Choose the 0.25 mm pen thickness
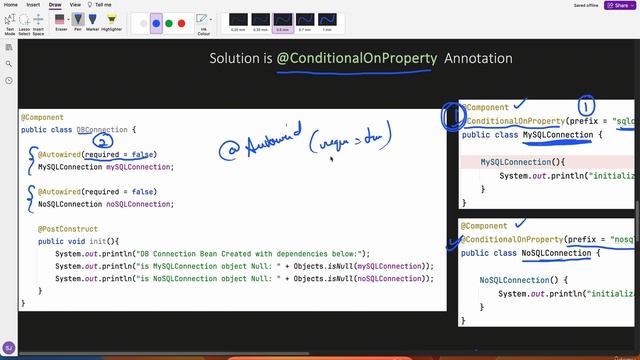The height and width of the screenshot is (360, 640). click(x=238, y=22)
